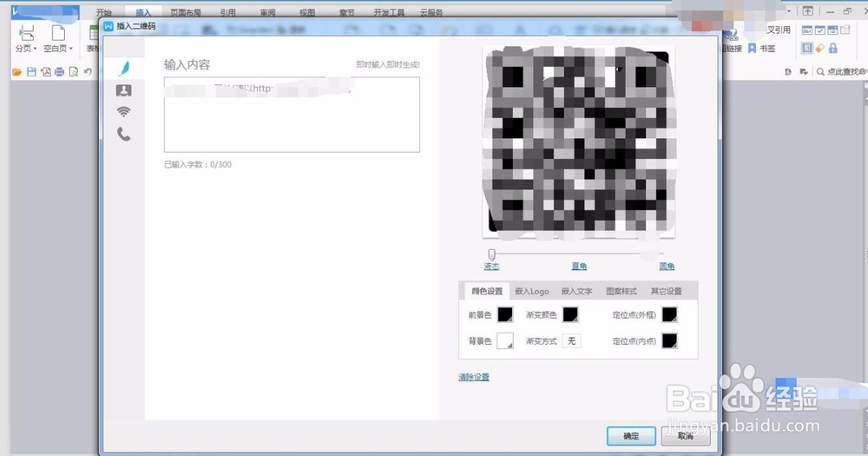Click the padlock protect form icon
This screenshot has height=456, width=868.
832,48
